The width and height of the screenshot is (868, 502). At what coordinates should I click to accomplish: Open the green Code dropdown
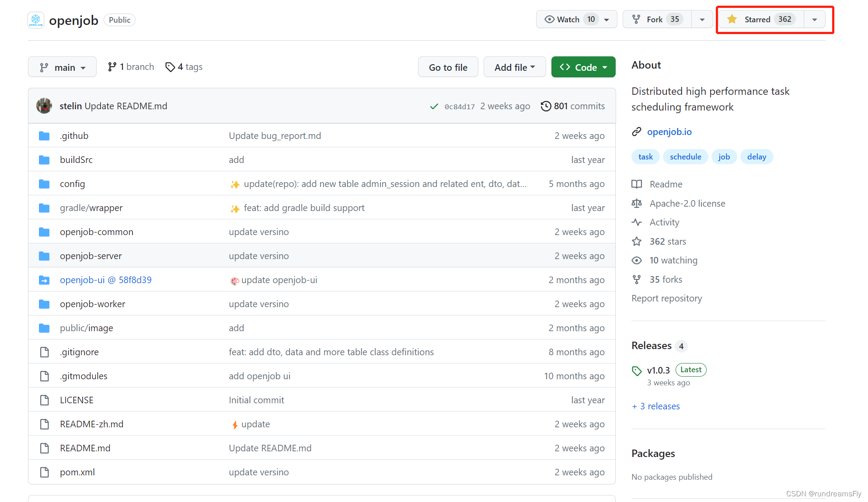point(583,67)
